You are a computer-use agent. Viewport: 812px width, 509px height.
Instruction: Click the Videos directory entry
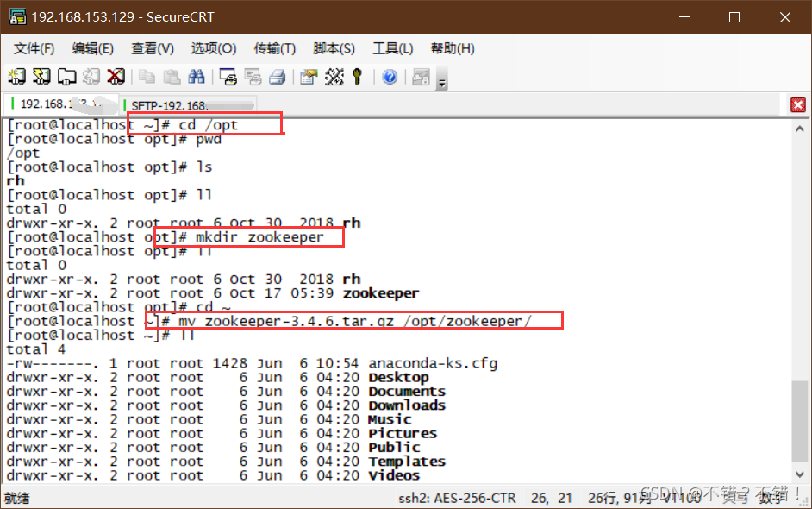[394, 475]
